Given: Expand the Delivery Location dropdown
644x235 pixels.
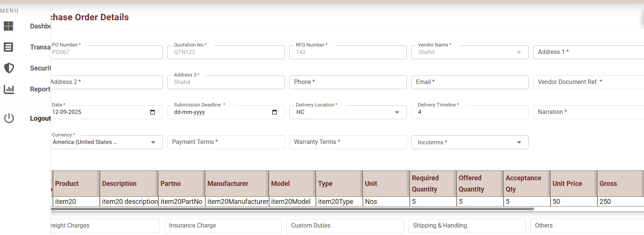Looking at the screenshot, I should coord(397,112).
